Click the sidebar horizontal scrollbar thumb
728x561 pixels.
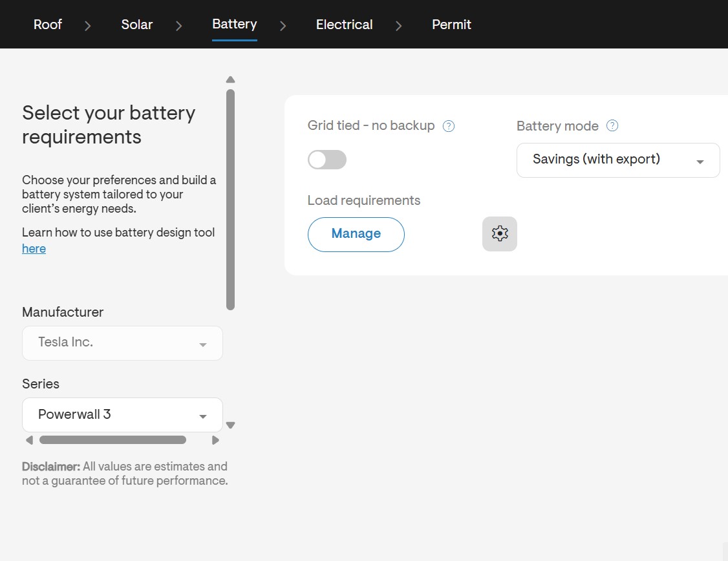pos(113,440)
